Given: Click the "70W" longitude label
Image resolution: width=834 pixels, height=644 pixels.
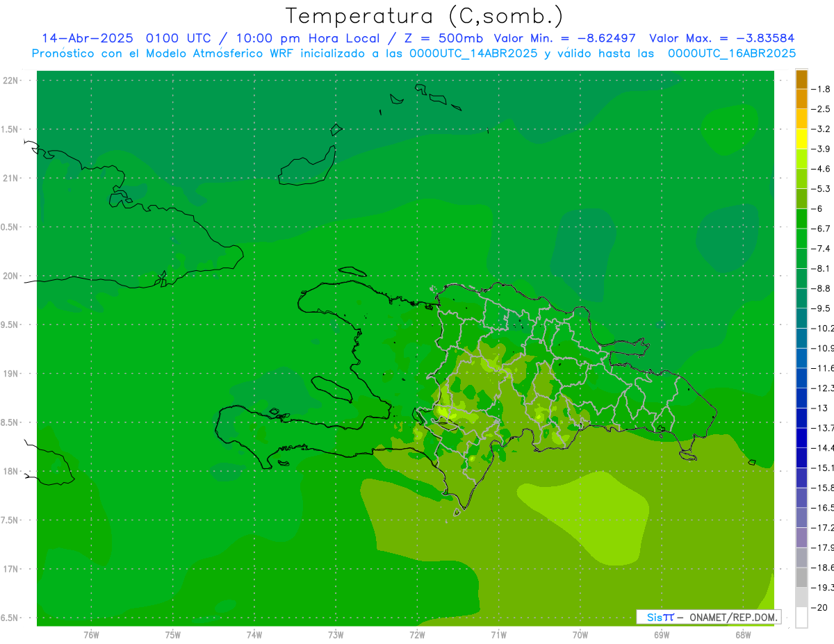Looking at the screenshot, I should (x=580, y=635).
